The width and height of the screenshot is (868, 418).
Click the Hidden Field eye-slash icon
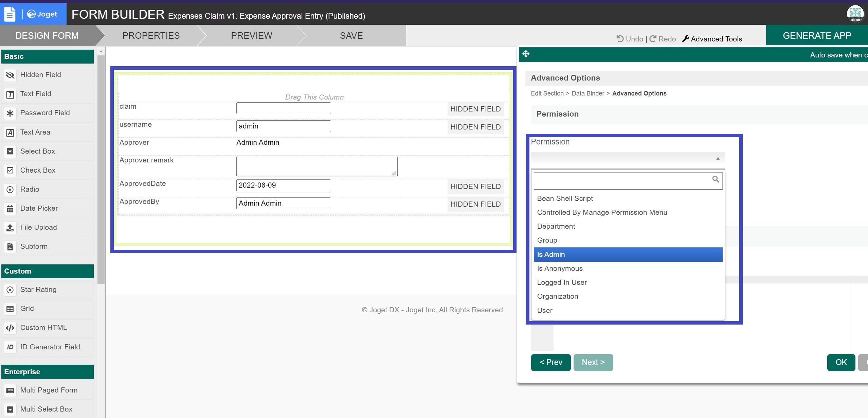pos(10,75)
